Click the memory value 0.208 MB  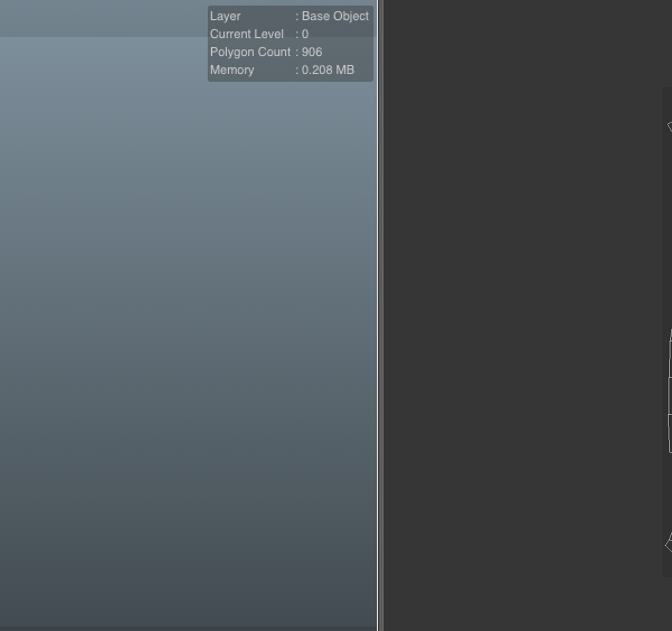point(328,70)
